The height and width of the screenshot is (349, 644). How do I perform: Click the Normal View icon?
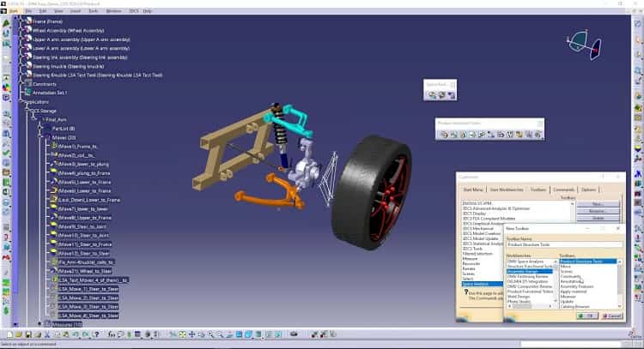(x=229, y=334)
